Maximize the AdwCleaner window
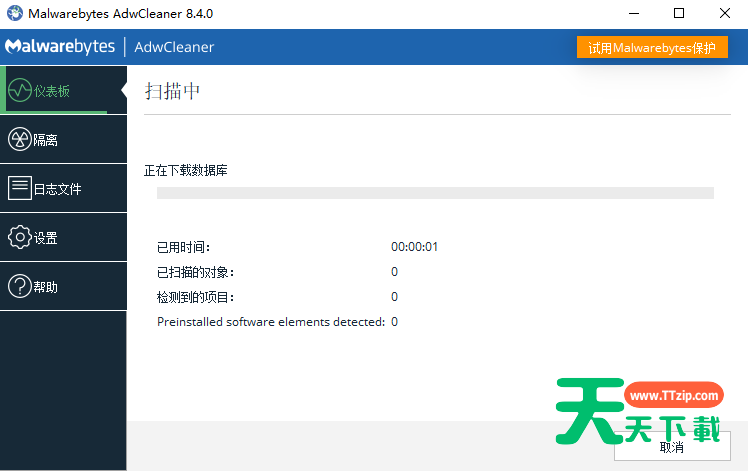 [x=679, y=13]
